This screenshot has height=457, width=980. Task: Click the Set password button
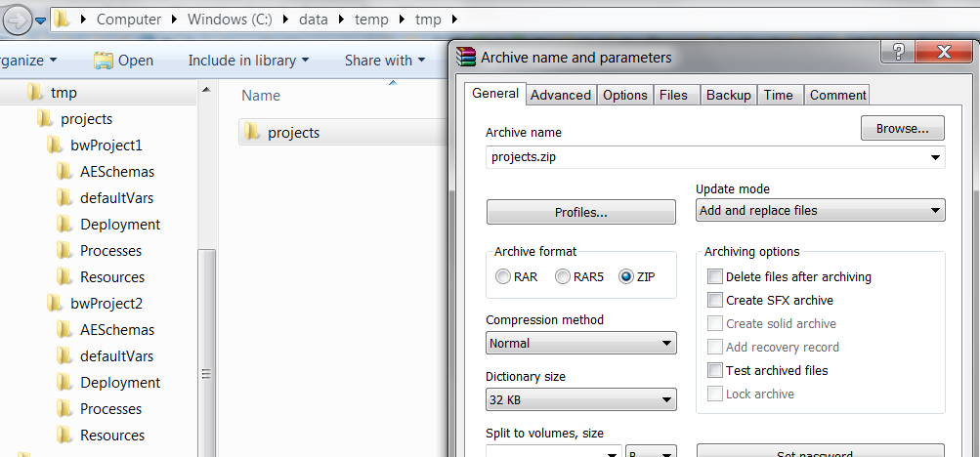820,451
